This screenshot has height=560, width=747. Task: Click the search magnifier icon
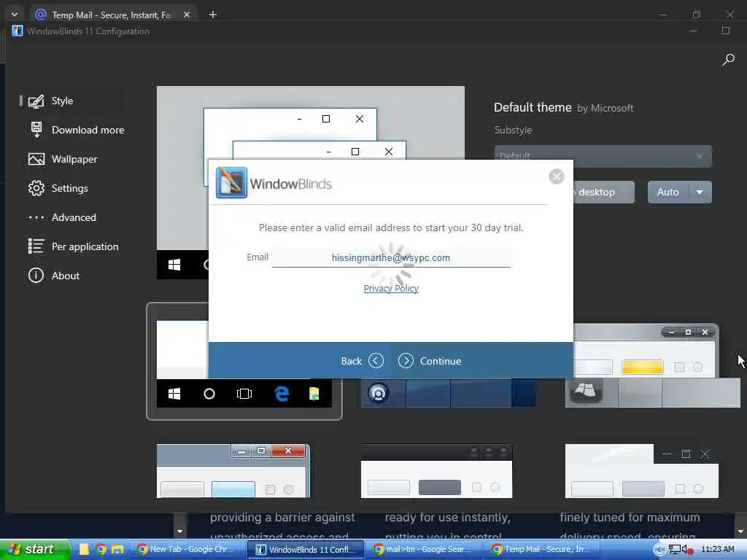(728, 60)
